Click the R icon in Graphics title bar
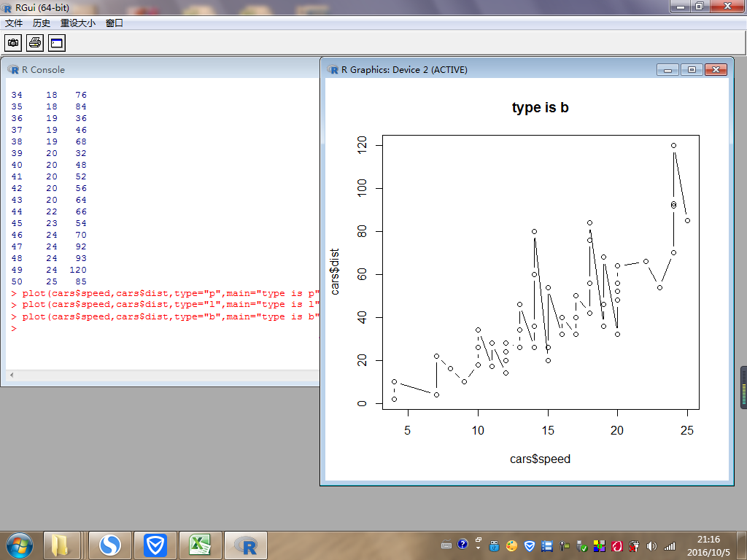This screenshot has width=747, height=560. point(333,69)
